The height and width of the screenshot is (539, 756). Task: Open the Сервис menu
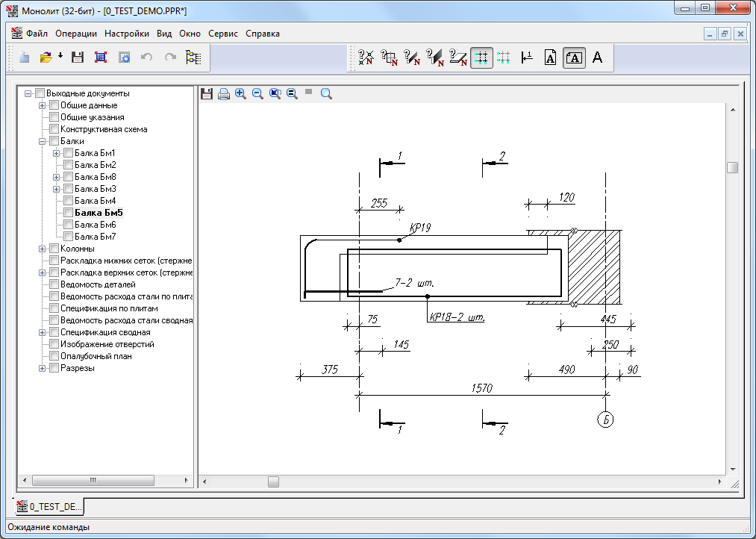(223, 34)
